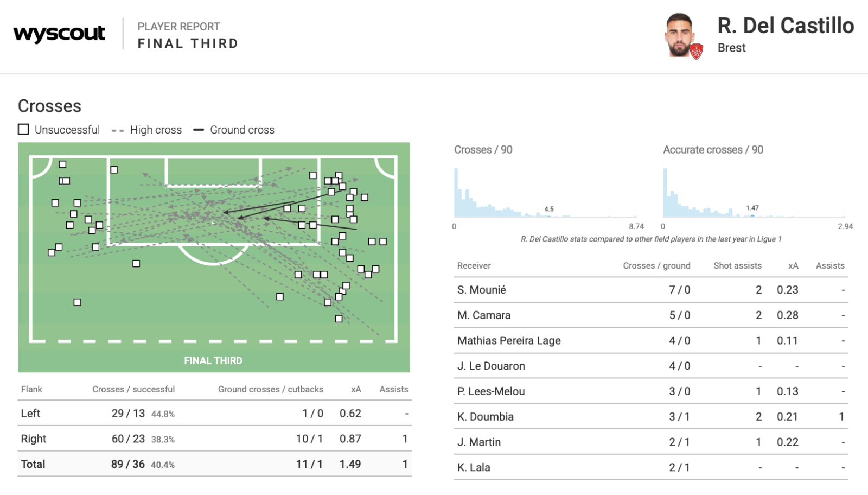This screenshot has height=495, width=868.
Task: Select the M. Camara receiver row
Action: tap(650, 315)
